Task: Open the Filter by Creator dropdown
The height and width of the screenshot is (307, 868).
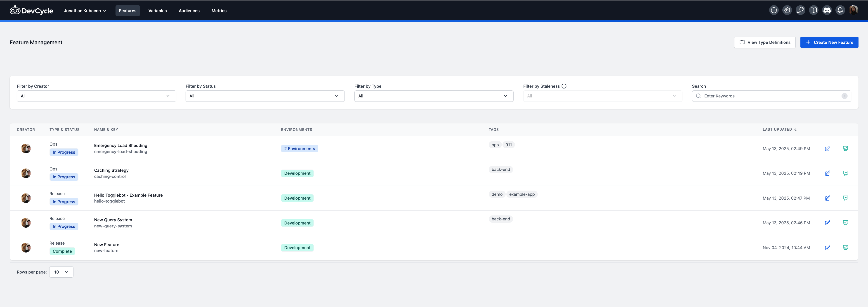Action: pos(96,96)
